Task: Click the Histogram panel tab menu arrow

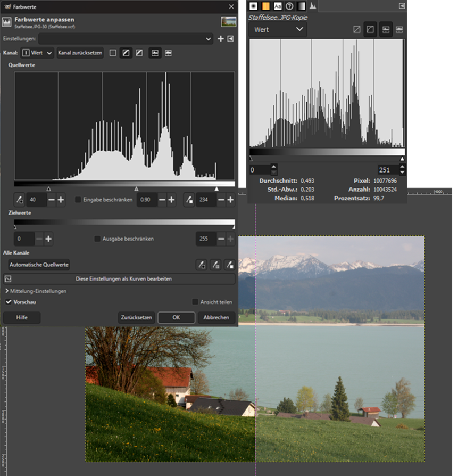Action: click(x=402, y=6)
